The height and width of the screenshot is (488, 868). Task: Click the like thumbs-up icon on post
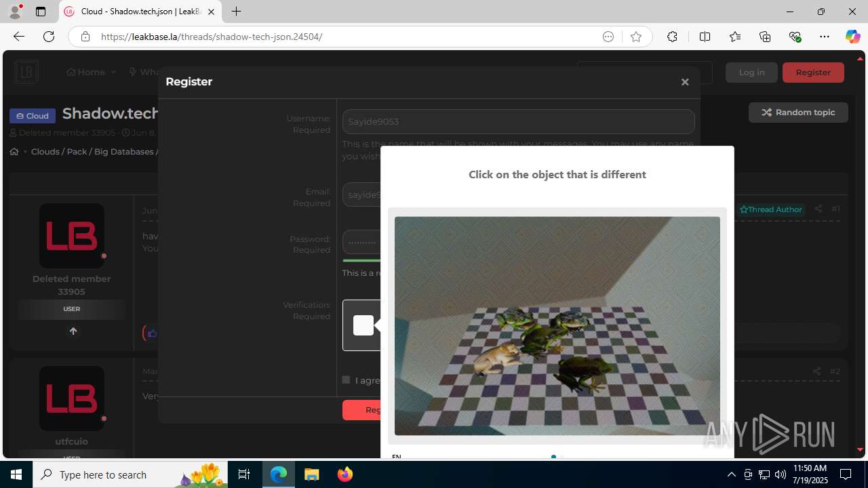[x=152, y=333]
